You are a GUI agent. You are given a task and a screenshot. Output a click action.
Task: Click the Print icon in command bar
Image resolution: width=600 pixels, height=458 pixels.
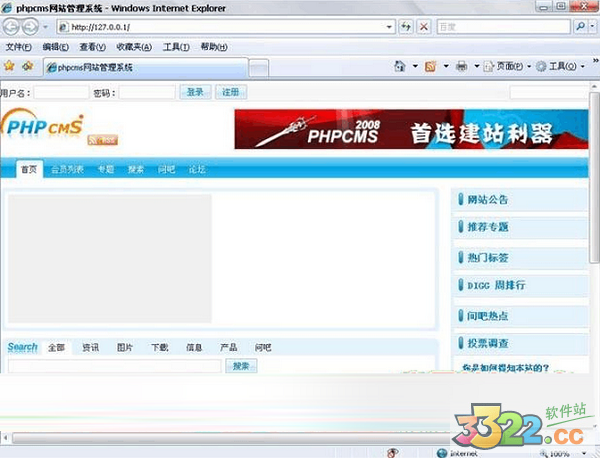461,67
